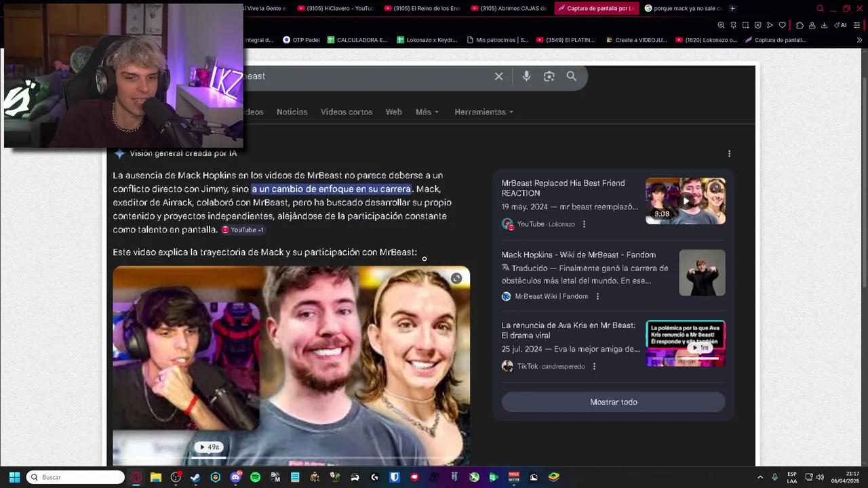Screen dimensions: 868x488
Task: Launch Steam from taskbar
Action: click(x=195, y=477)
